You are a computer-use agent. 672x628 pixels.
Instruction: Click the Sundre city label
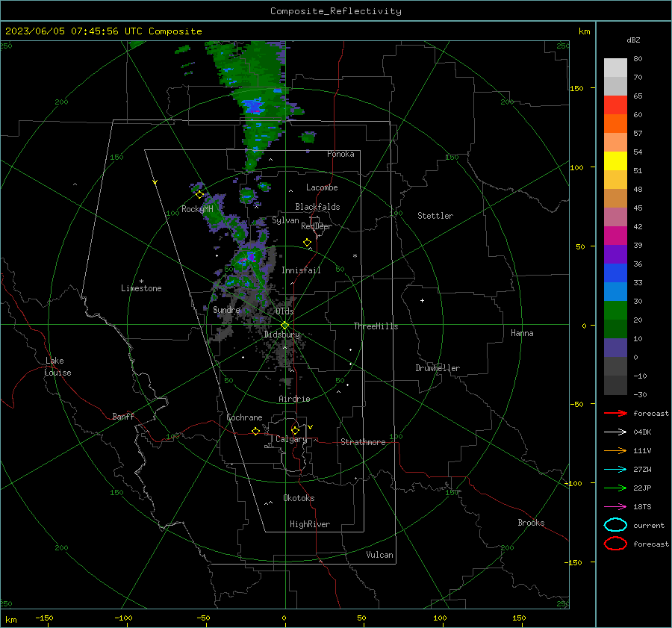pyautogui.click(x=226, y=309)
